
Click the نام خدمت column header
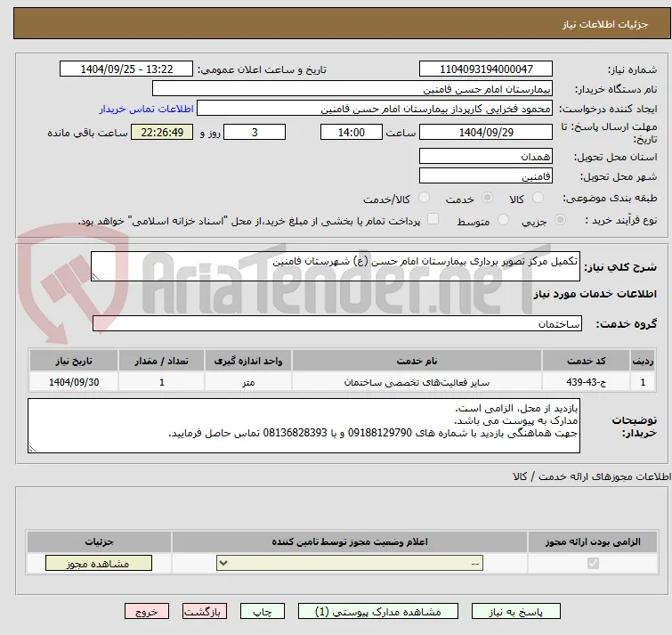(x=417, y=361)
